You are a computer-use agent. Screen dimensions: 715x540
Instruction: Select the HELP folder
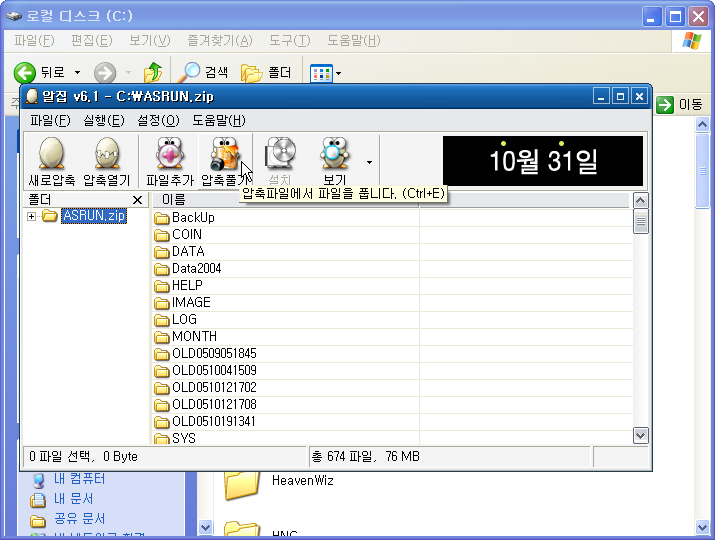(x=187, y=286)
